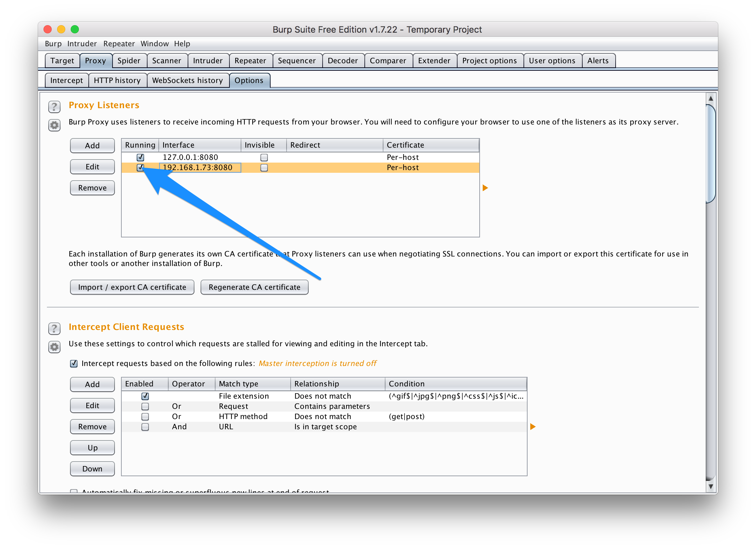Click orange arrow beside Proxy Listeners table
The height and width of the screenshot is (549, 756).
485,188
